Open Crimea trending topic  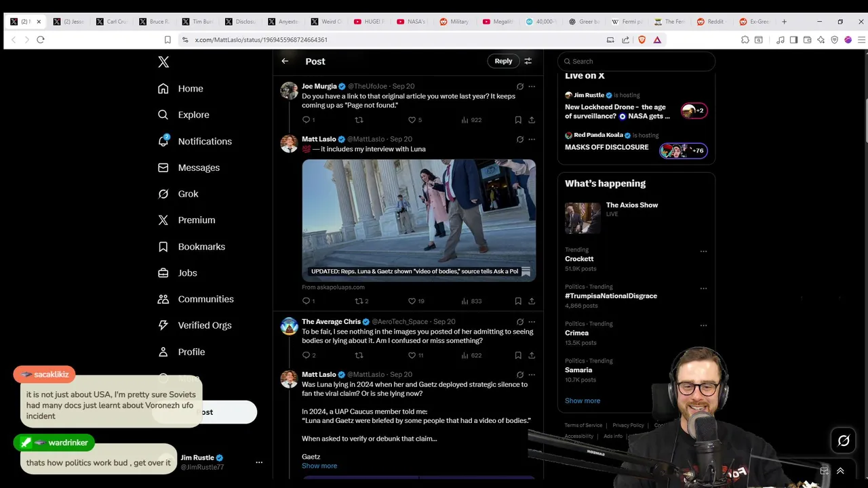tap(576, 333)
